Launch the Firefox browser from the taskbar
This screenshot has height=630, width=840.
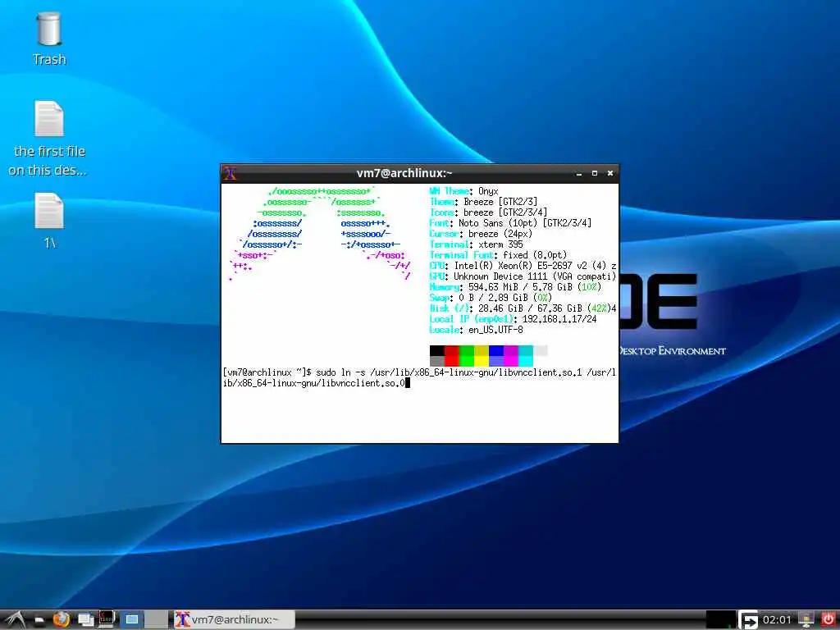coord(62,619)
